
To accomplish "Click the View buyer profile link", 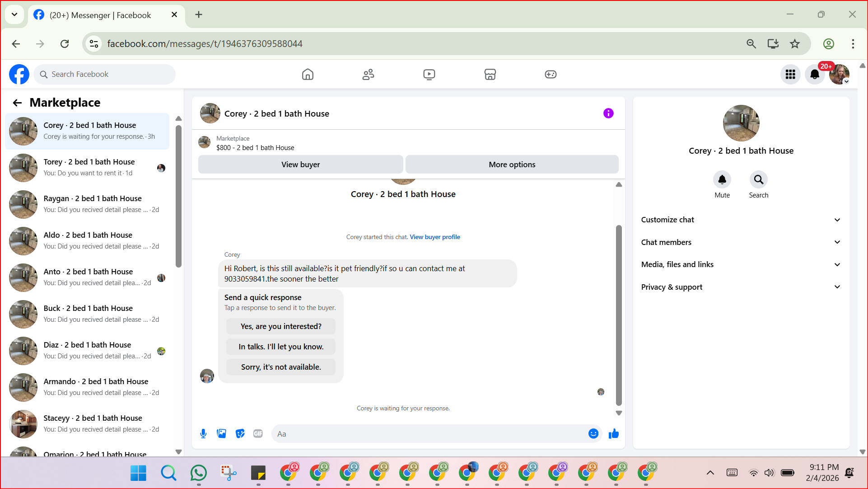I will 434,237.
